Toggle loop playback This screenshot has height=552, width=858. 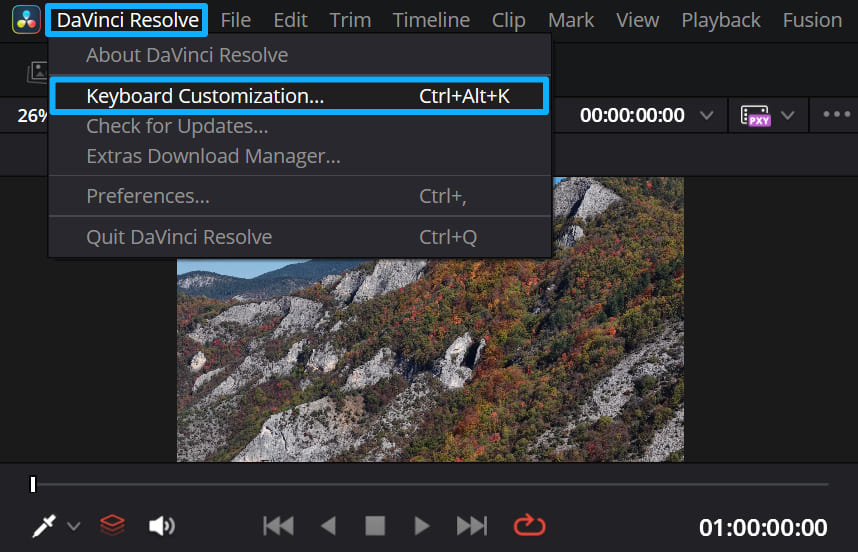click(529, 526)
